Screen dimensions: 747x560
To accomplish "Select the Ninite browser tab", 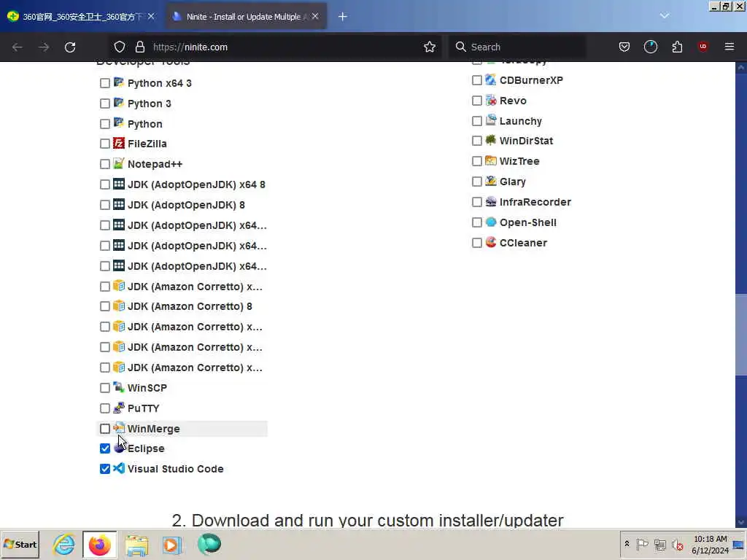I will click(246, 17).
